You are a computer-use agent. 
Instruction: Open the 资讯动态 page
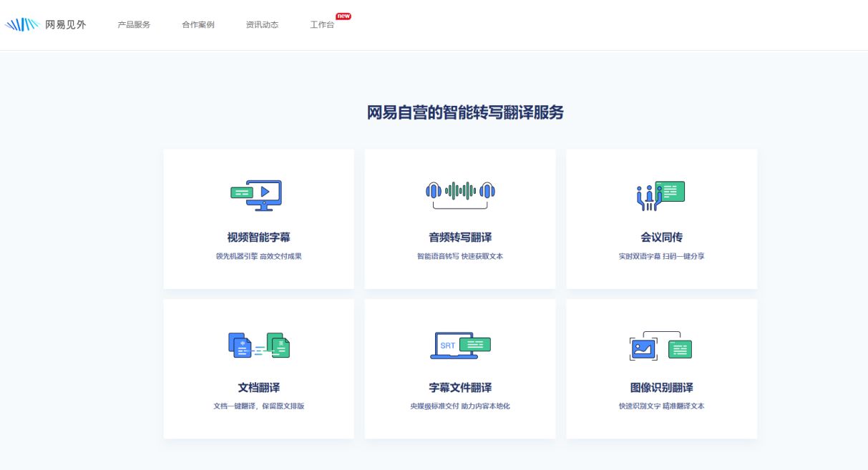[x=261, y=24]
